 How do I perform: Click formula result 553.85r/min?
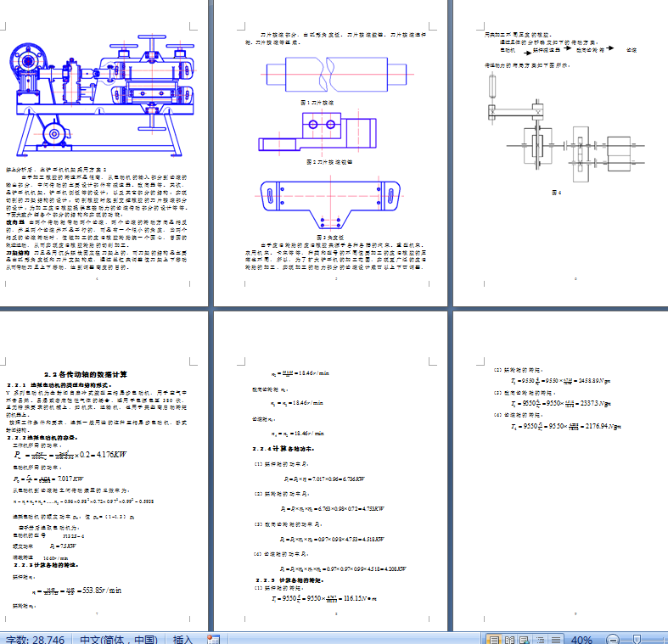coord(102,591)
